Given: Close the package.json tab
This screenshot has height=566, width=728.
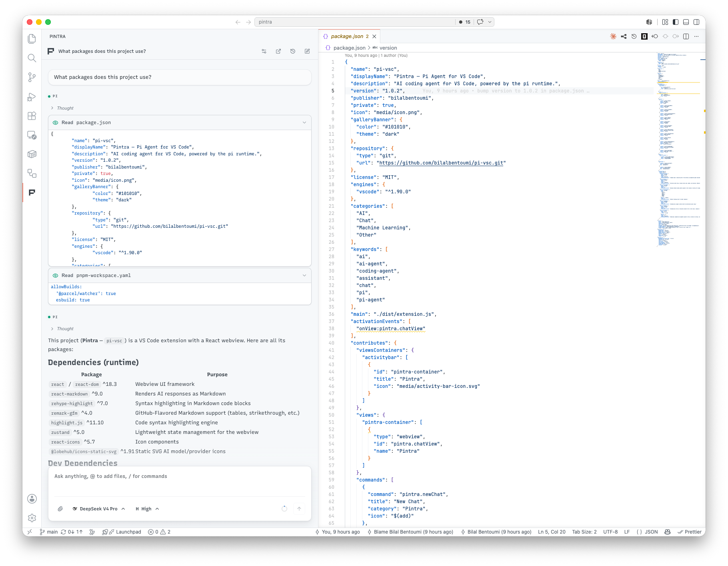Looking at the screenshot, I should [374, 36].
